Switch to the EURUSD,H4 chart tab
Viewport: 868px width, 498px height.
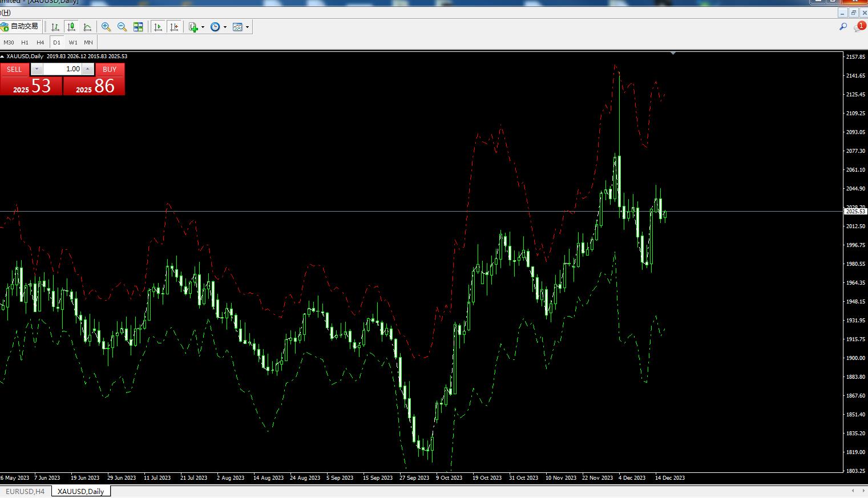coord(25,491)
